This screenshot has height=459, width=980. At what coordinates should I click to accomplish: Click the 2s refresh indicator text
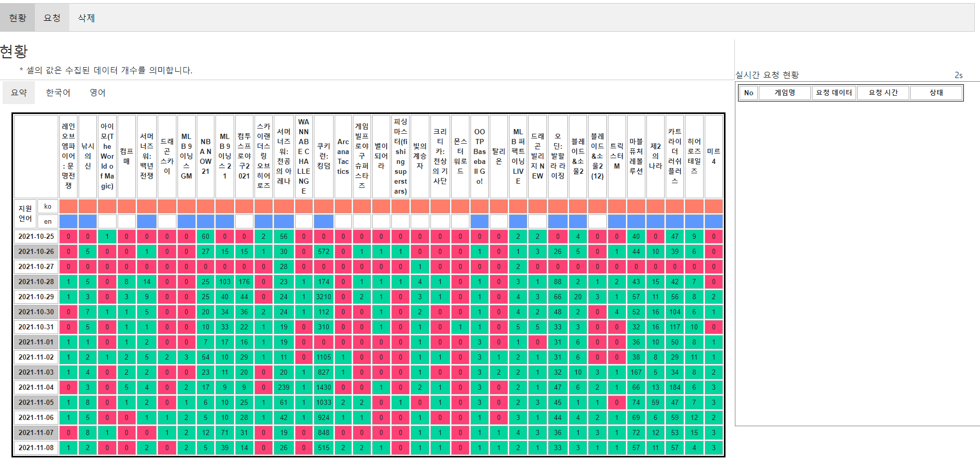959,75
